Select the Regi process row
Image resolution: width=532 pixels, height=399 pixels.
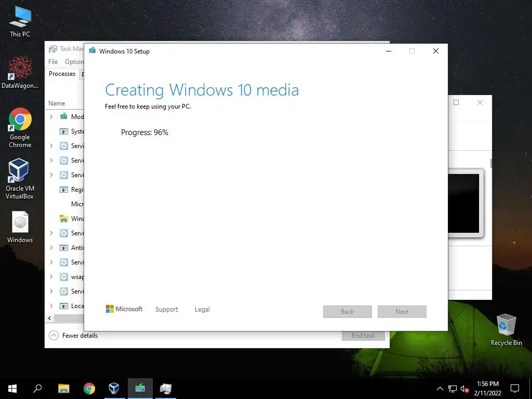point(64,189)
